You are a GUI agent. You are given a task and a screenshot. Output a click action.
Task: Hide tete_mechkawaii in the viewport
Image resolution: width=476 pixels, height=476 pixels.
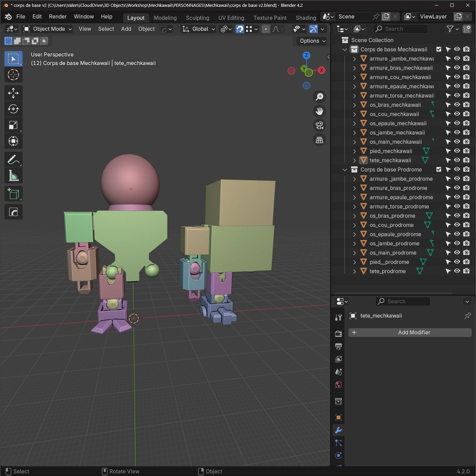[457, 160]
